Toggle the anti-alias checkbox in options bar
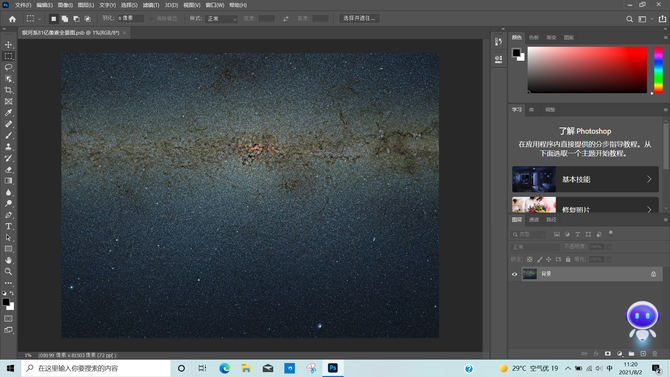 pos(152,18)
